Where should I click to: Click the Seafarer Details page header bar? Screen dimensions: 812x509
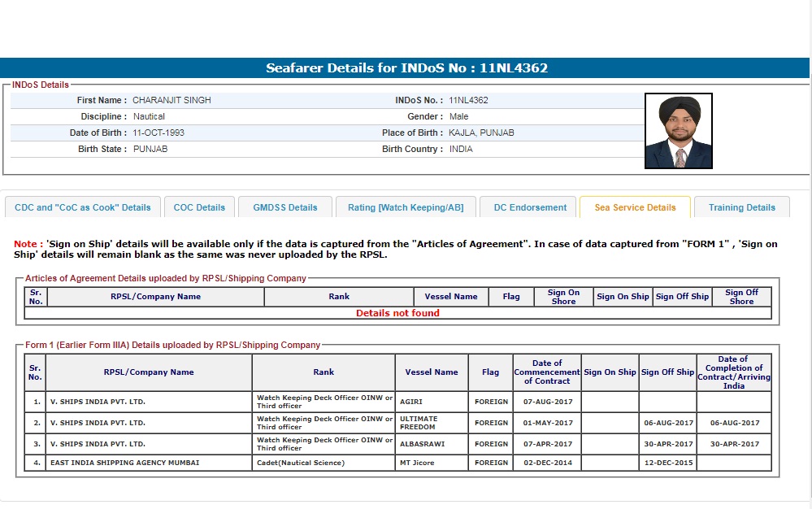[x=406, y=68]
